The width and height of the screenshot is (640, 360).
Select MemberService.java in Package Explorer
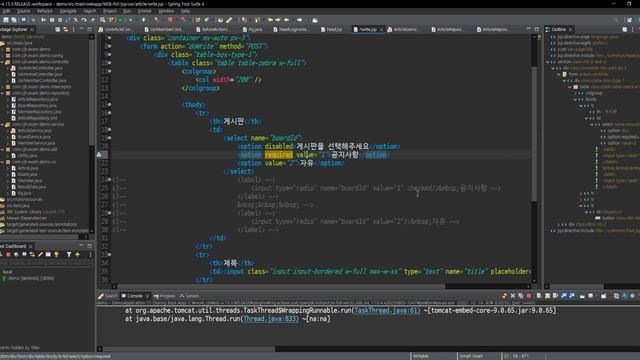pos(36,143)
